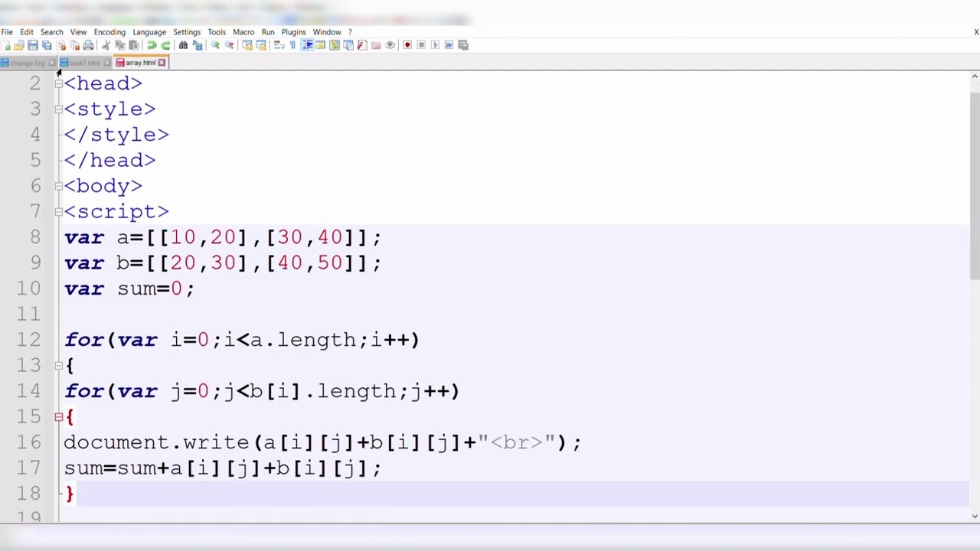Collapse the head tag fold marker
The width and height of the screenshot is (980, 551).
[59, 83]
